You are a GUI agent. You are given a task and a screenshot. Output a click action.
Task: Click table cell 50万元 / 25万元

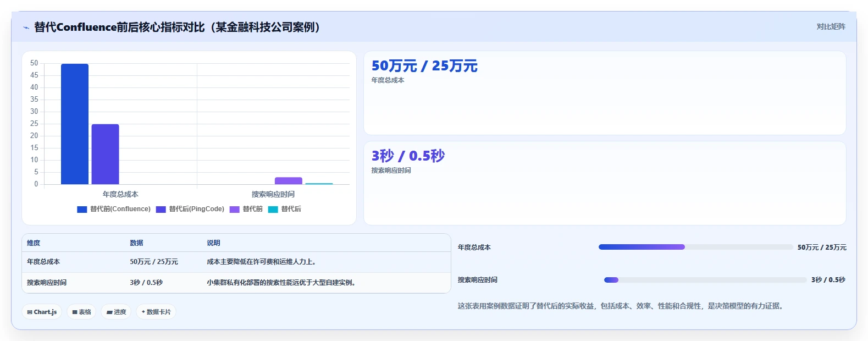[x=154, y=262]
